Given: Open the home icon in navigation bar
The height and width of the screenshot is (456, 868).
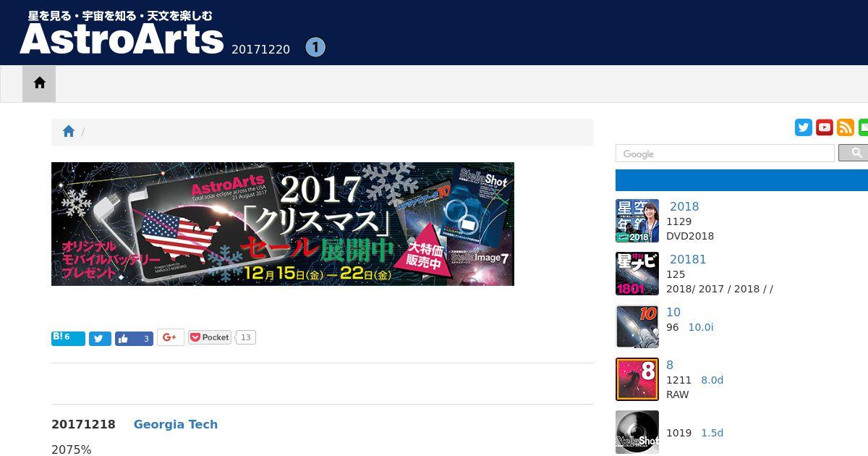Looking at the screenshot, I should [x=39, y=83].
